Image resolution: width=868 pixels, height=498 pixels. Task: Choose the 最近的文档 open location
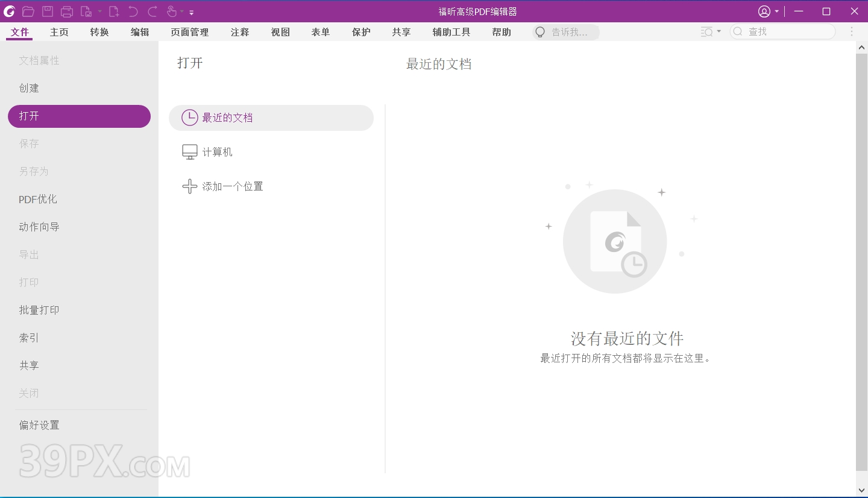pos(271,118)
